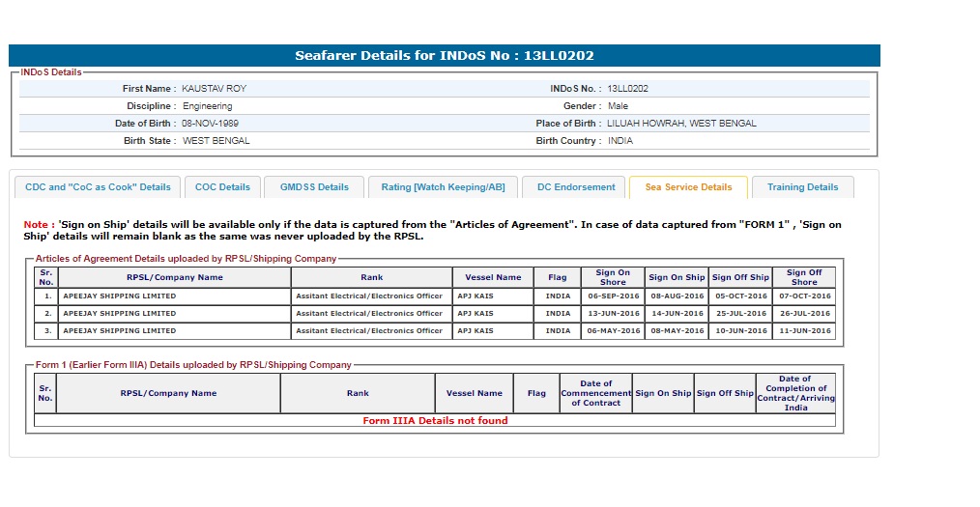Click Date of Commencement of Contract header
Image resolution: width=980 pixels, height=507 pixels.
[x=595, y=393]
